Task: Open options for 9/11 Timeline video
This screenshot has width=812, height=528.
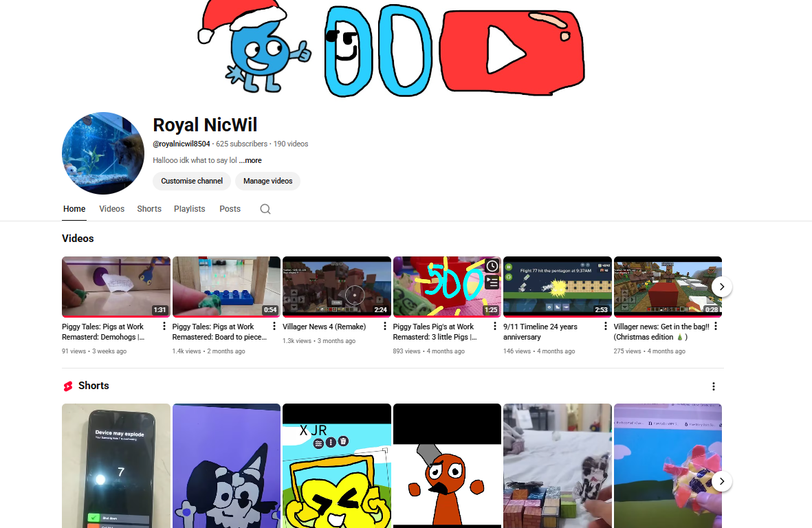Action: tap(605, 326)
